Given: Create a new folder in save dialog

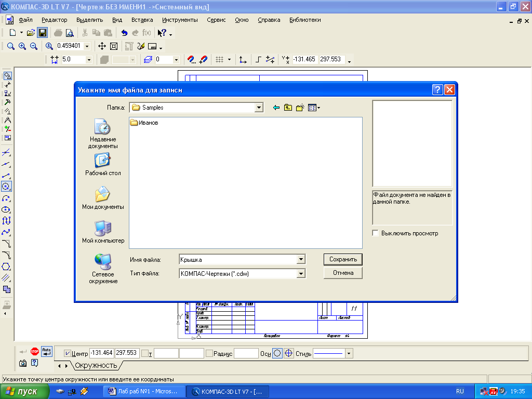Looking at the screenshot, I should [x=300, y=108].
